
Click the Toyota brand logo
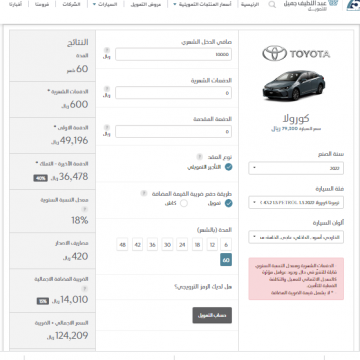pyautogui.click(x=296, y=54)
